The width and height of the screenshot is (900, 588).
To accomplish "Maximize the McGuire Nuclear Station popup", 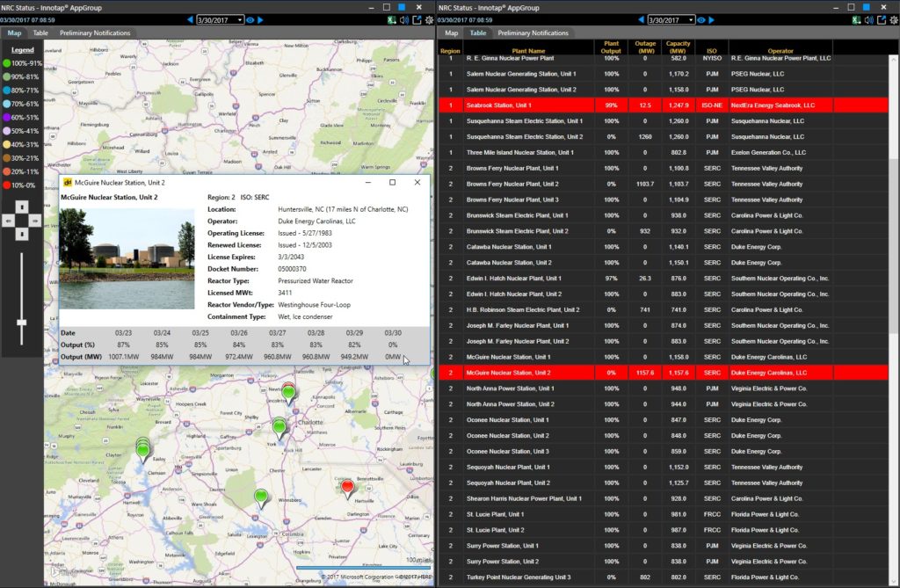I will click(393, 182).
